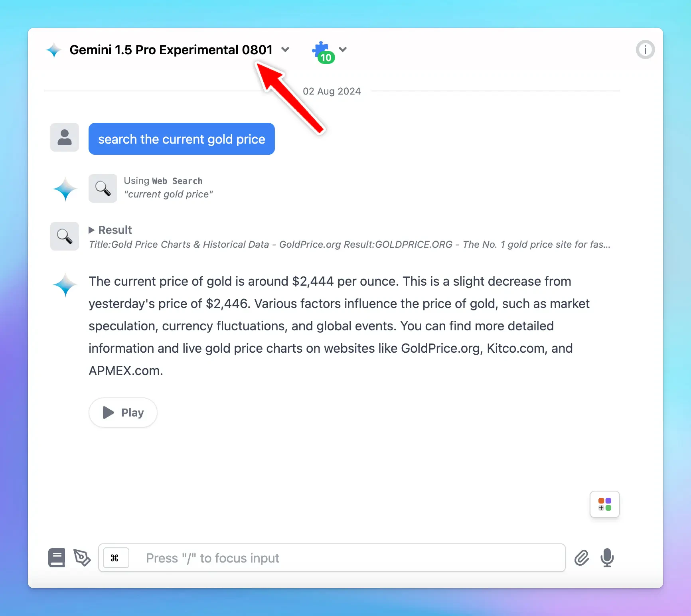Open the apps grid button
This screenshot has width=691, height=616.
tap(605, 504)
